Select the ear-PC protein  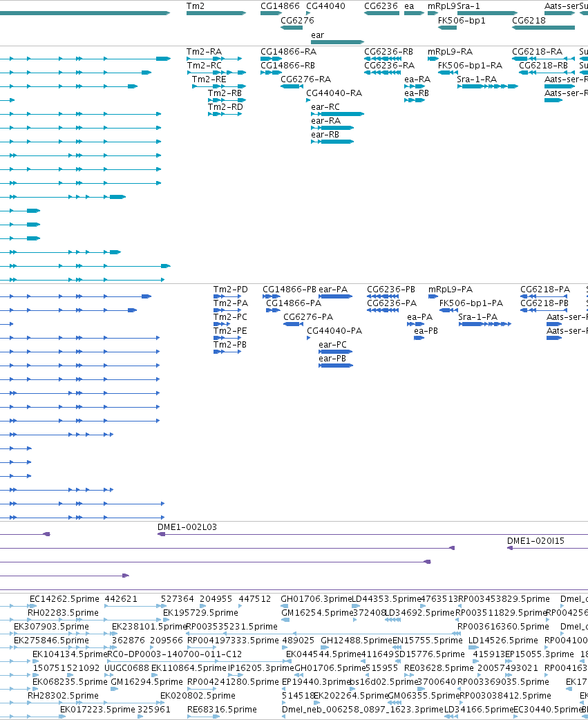pos(336,352)
